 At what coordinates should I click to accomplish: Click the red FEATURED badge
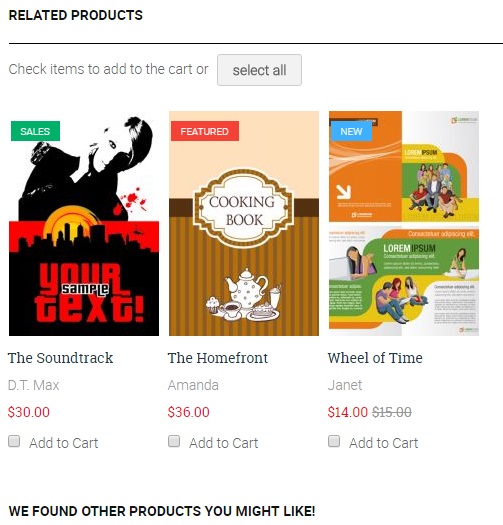point(205,131)
